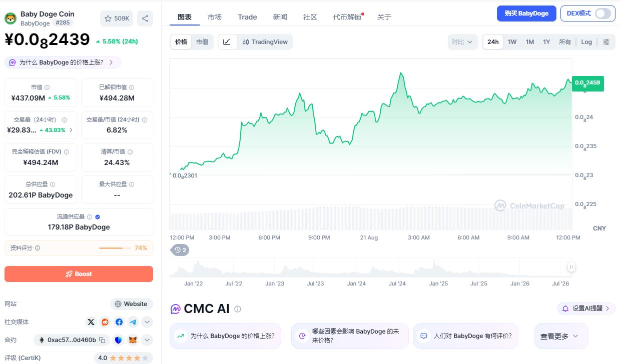Expand 24-hour trading volume details arrow
The height and width of the screenshot is (364, 620).
click(71, 130)
